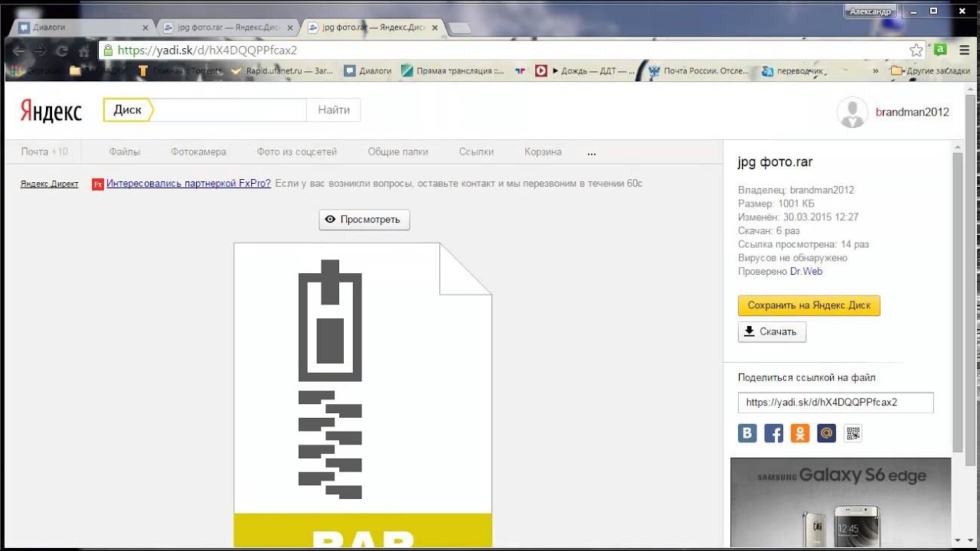The width and height of the screenshot is (980, 551).
Task: Click the file size text 1001 КБ
Action: point(796,204)
